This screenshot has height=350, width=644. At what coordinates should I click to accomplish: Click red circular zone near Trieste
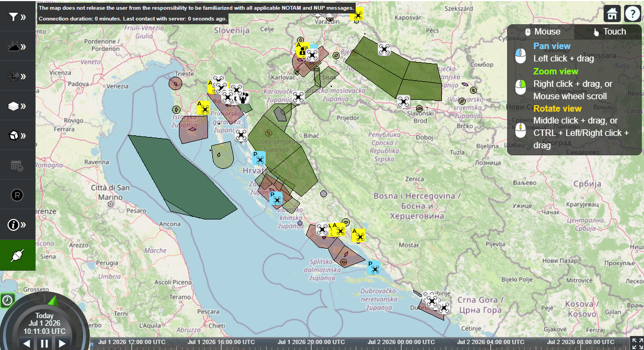(x=175, y=84)
